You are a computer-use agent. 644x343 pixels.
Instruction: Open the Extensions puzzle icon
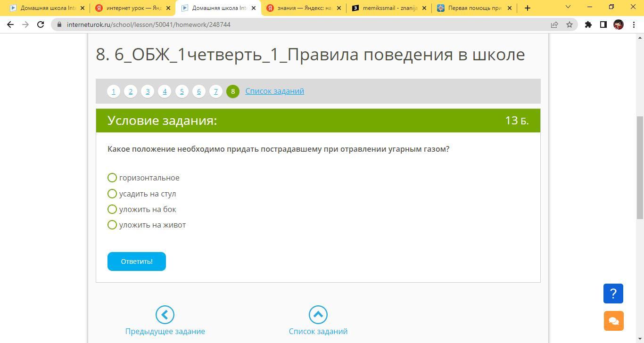pos(588,24)
